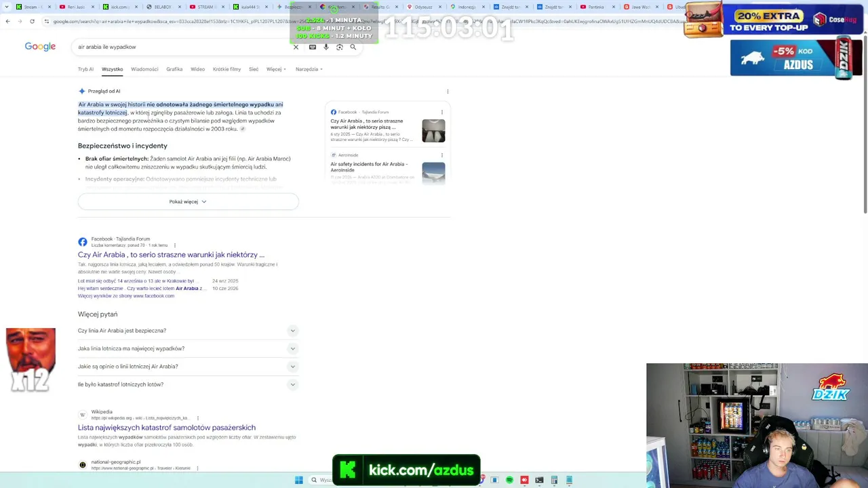Viewport: 868px width, 488px height.
Task: Expand 'Jakie są opinie o linii lotniczej Air Arabia?'
Action: pos(188,367)
